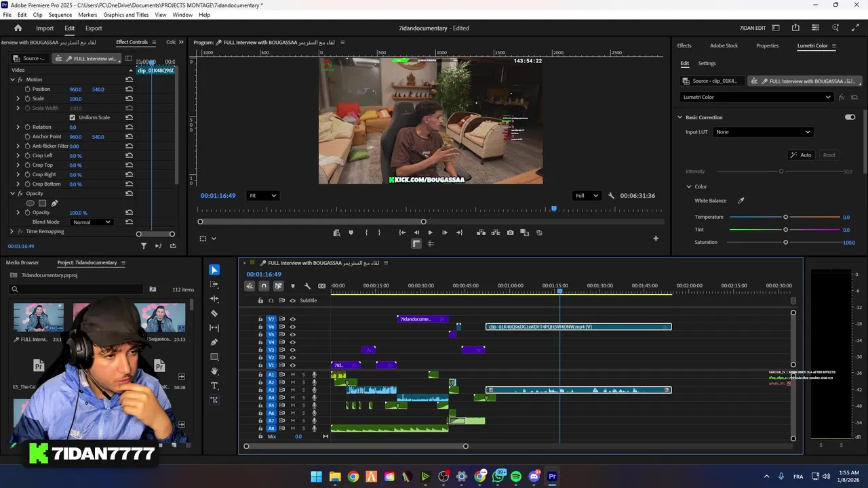
Task: Add a marker in the timeline header
Action: 293,286
